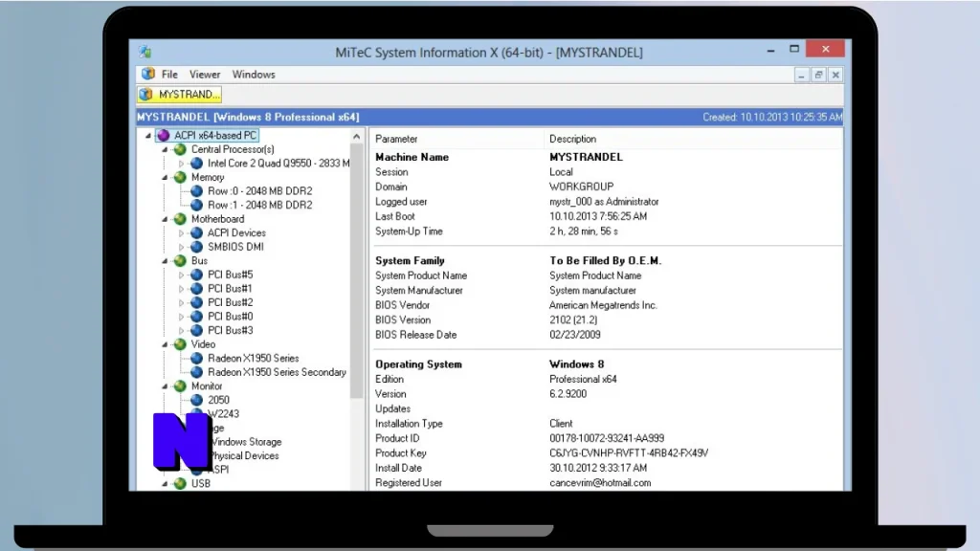Expand the ACPI Devices node
Image resolution: width=980 pixels, height=551 pixels.
(181, 233)
